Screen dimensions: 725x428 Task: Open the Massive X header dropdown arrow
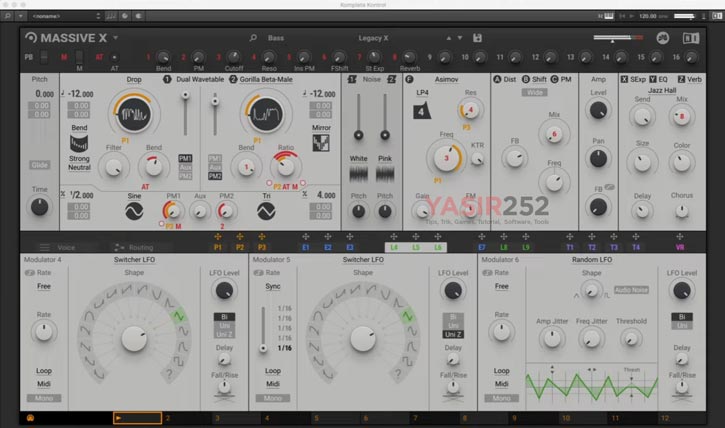point(116,38)
